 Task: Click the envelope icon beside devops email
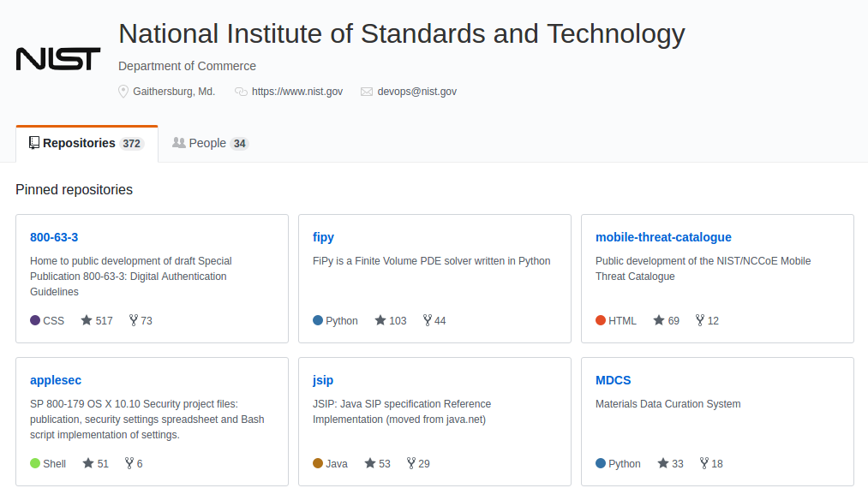pos(367,92)
